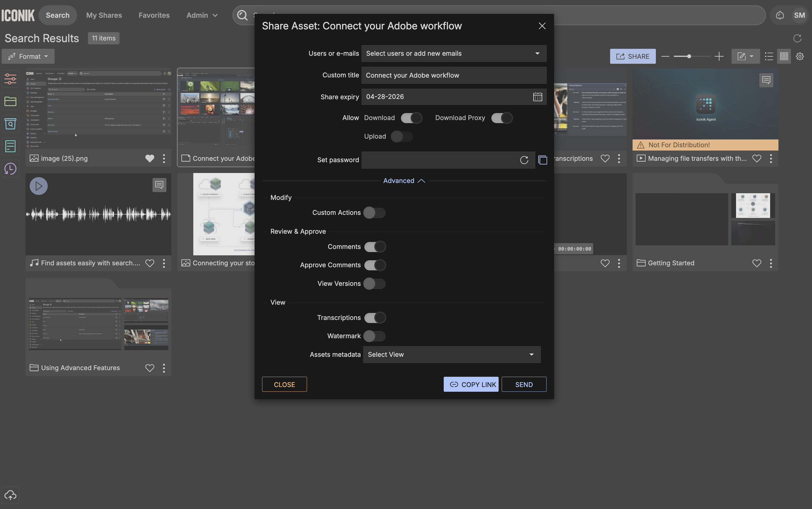Open the Admin menu
812x509 pixels.
pos(202,15)
